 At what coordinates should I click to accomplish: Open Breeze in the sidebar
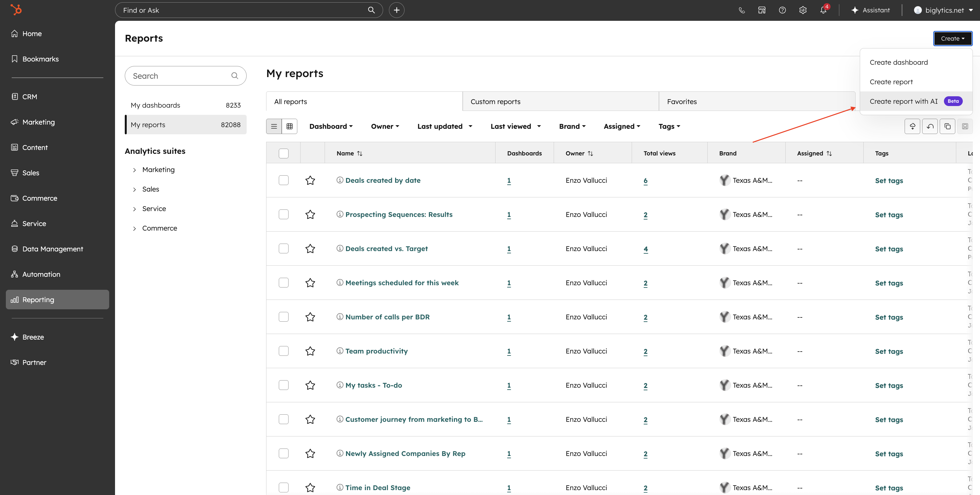58,337
